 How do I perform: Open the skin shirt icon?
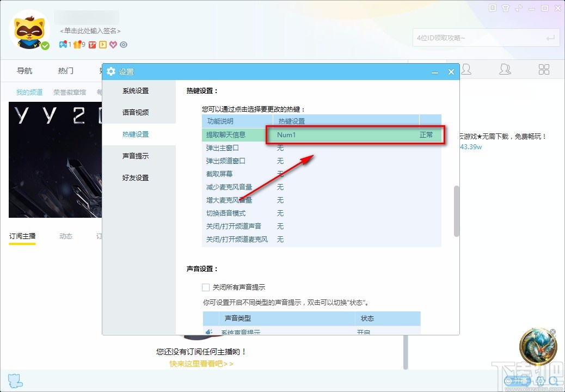pos(506,8)
